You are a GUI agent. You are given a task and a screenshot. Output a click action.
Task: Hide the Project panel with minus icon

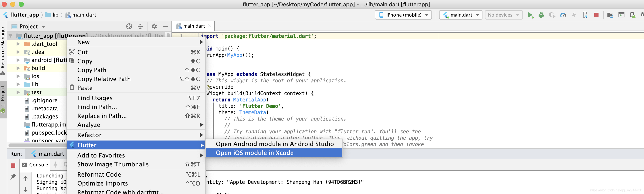165,26
